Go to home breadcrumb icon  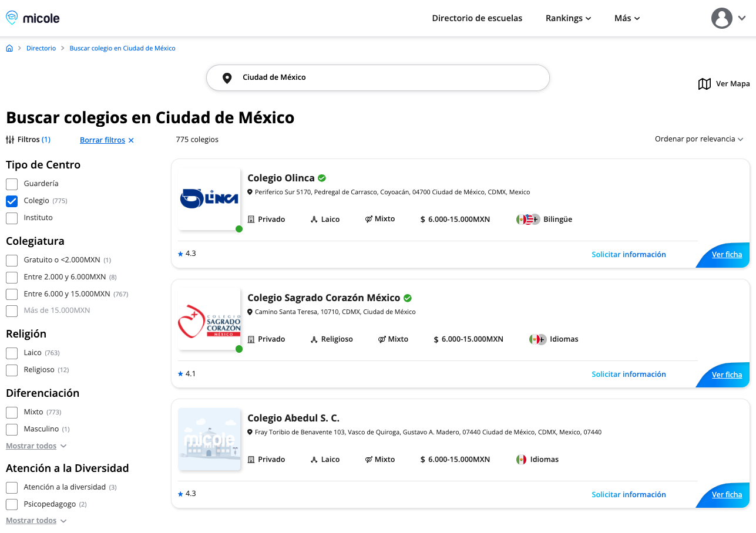click(x=9, y=48)
